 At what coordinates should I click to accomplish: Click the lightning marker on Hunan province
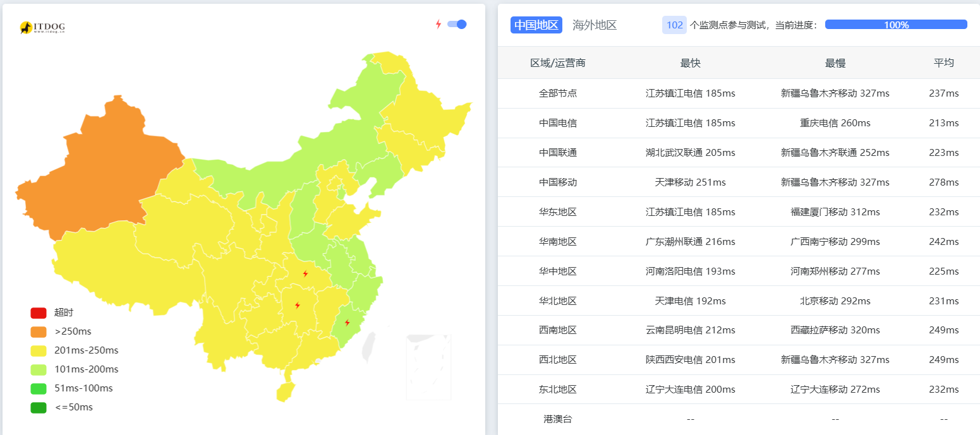[x=298, y=306]
